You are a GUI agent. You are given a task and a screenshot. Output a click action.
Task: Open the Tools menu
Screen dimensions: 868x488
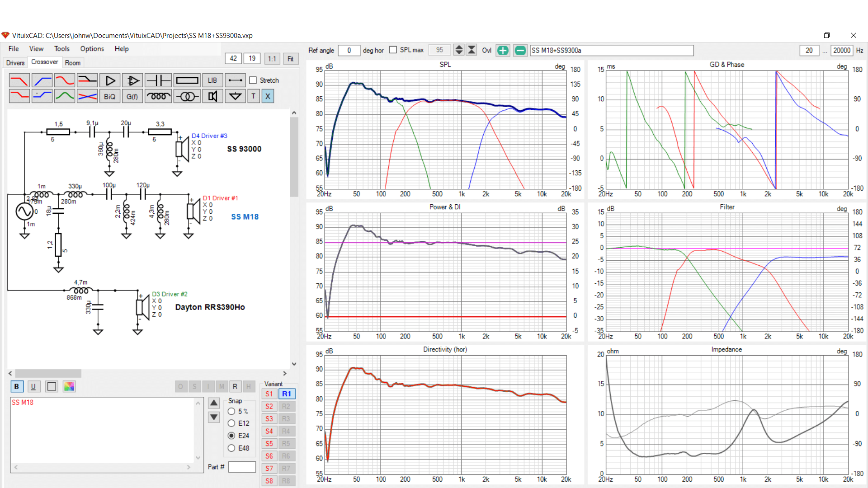click(62, 49)
